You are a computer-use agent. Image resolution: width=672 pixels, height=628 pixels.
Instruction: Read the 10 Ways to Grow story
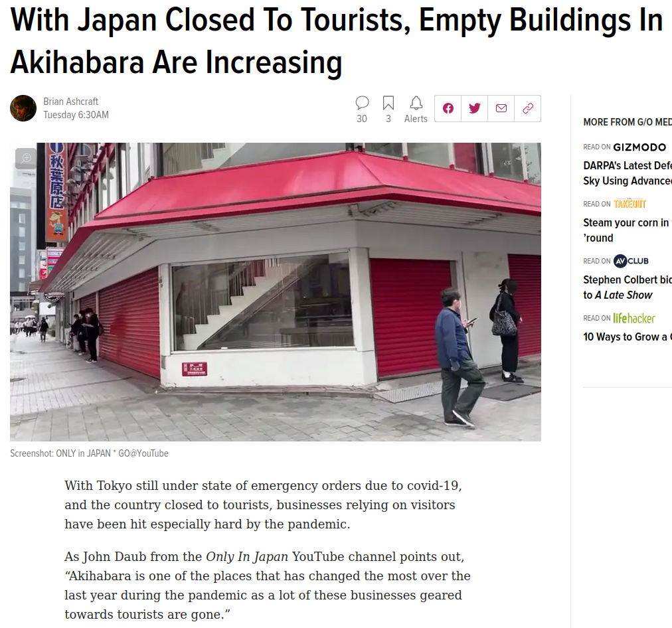pyautogui.click(x=628, y=337)
